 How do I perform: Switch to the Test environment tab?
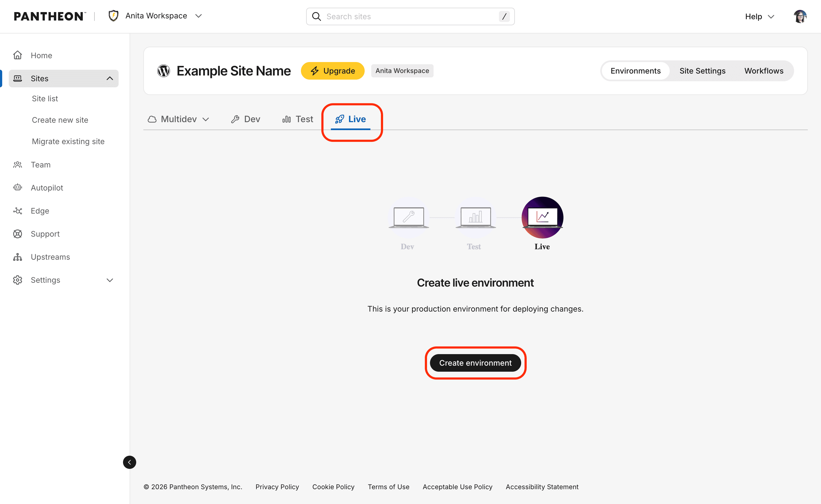pyautogui.click(x=298, y=119)
